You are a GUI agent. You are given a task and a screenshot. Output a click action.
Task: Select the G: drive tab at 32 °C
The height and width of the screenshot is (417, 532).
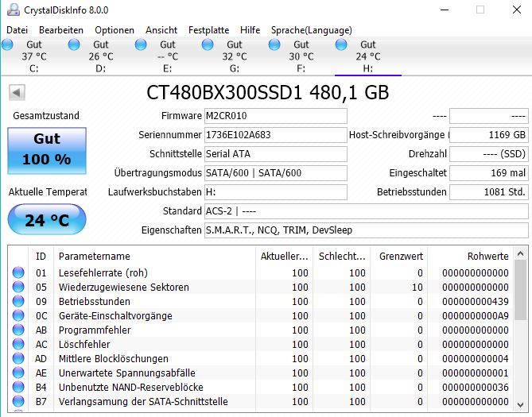click(x=234, y=56)
